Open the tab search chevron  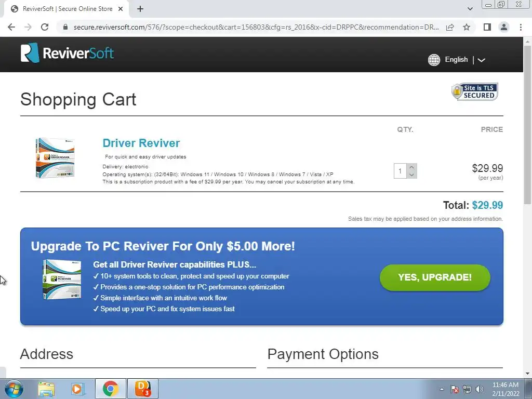click(470, 9)
